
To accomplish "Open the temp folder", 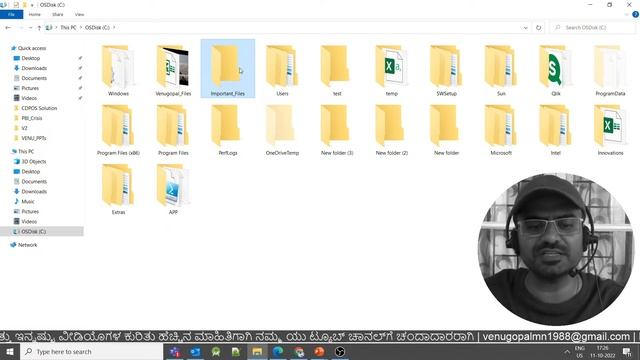I will [391, 69].
